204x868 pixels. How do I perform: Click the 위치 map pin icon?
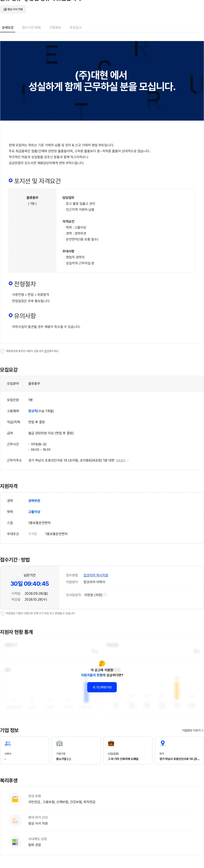click(163, 743)
